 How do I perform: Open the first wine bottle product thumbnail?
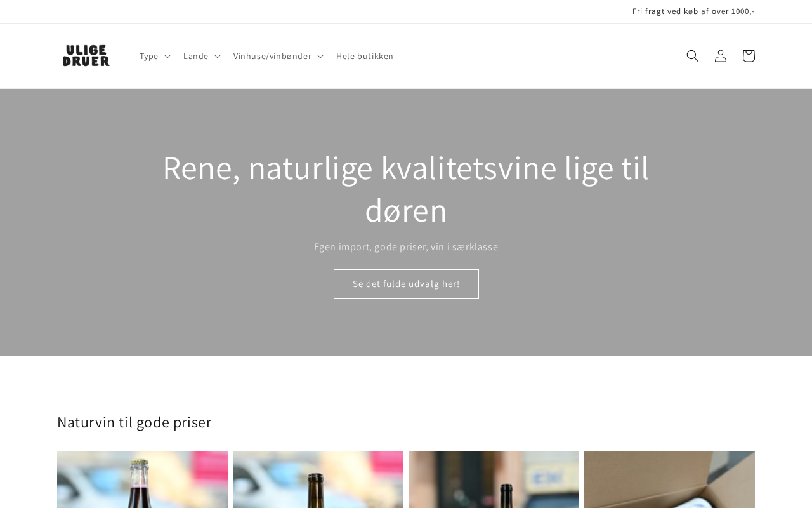(142, 479)
